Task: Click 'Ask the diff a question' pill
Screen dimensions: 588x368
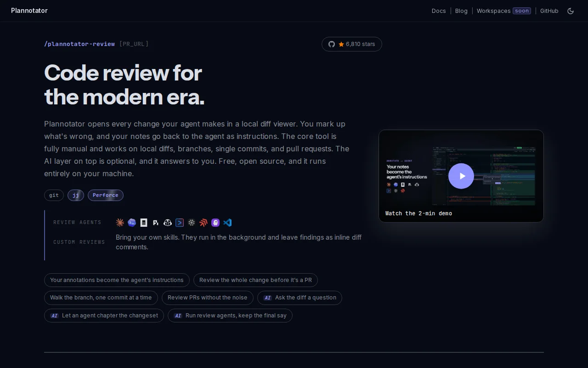Action: pyautogui.click(x=300, y=298)
